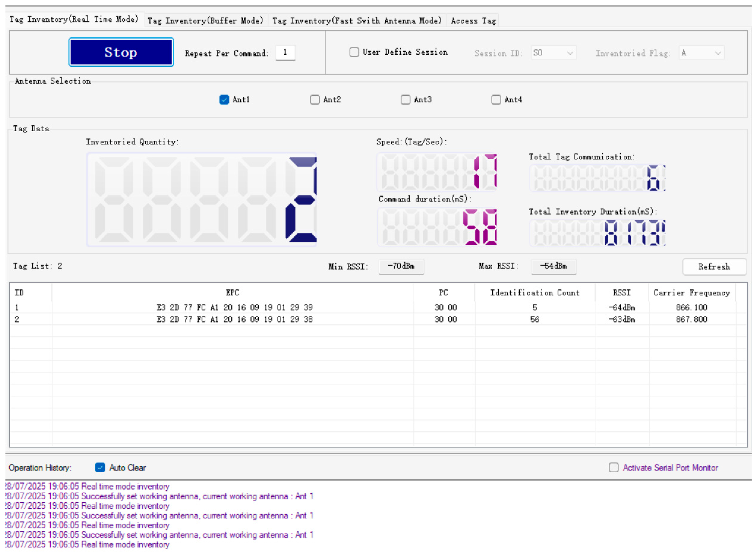
Task: Check the Ant3 antenna checkbox
Action: pos(405,100)
